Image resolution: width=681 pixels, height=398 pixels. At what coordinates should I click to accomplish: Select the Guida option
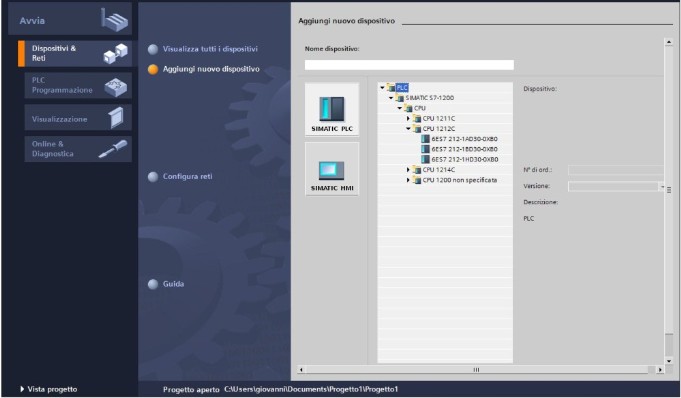[166, 284]
